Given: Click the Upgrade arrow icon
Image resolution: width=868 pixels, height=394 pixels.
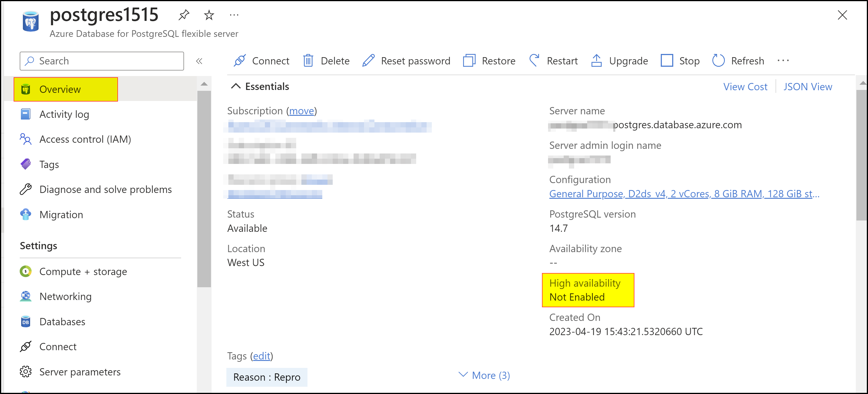Looking at the screenshot, I should click(x=596, y=61).
